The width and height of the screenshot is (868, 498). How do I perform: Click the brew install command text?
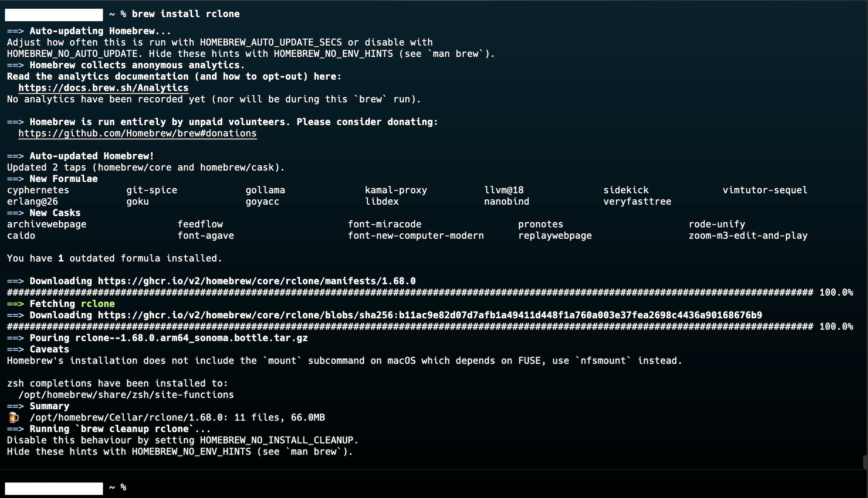point(186,14)
